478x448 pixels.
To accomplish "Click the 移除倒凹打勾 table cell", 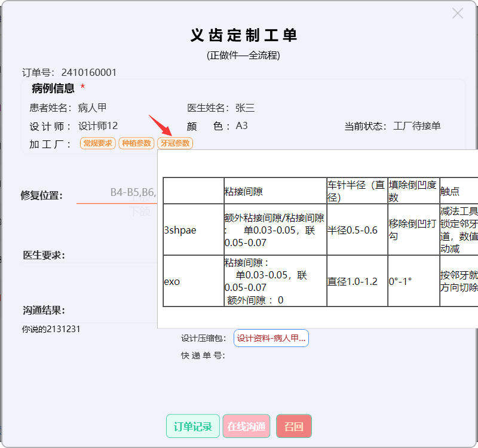I will pyautogui.click(x=413, y=230).
